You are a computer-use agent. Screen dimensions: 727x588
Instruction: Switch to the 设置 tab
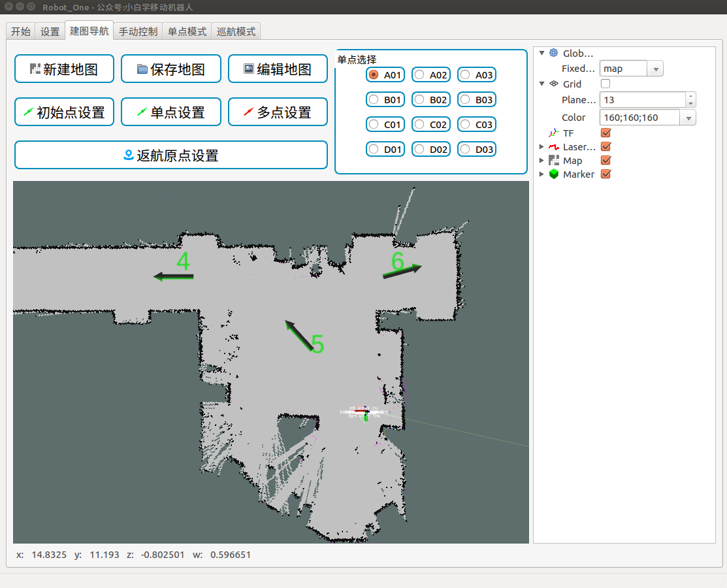click(50, 31)
